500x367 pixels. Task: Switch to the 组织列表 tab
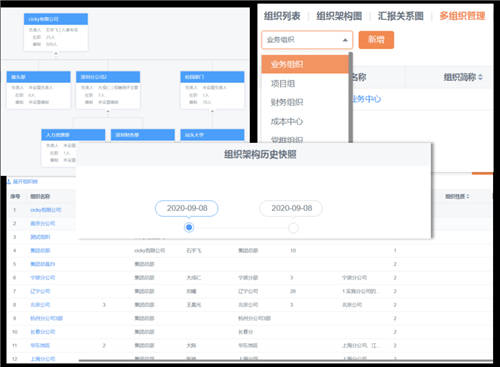pos(282,16)
